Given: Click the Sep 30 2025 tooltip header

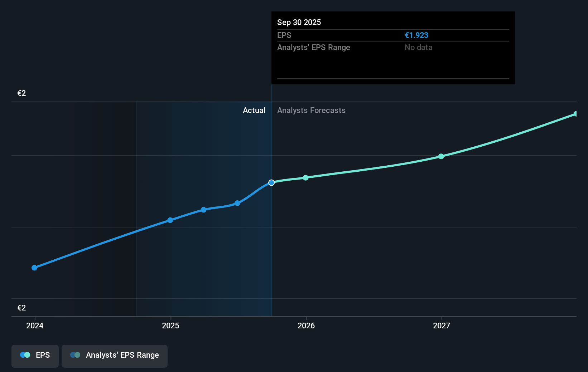Looking at the screenshot, I should (x=299, y=22).
